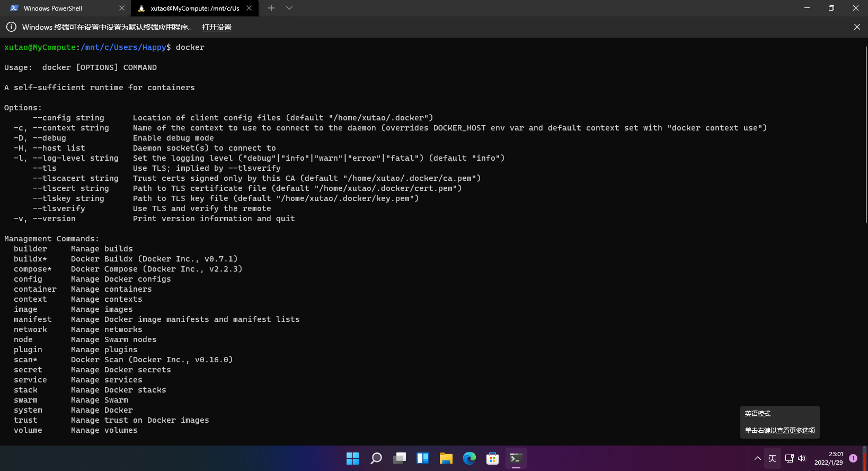The width and height of the screenshot is (868, 471).
Task: Click the terminal vertical scrollbar
Action: [x=865, y=135]
